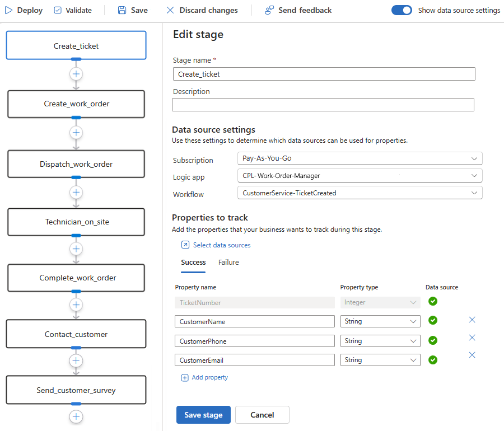Remove the CustomerName property row
The image size is (504, 431).
click(472, 320)
